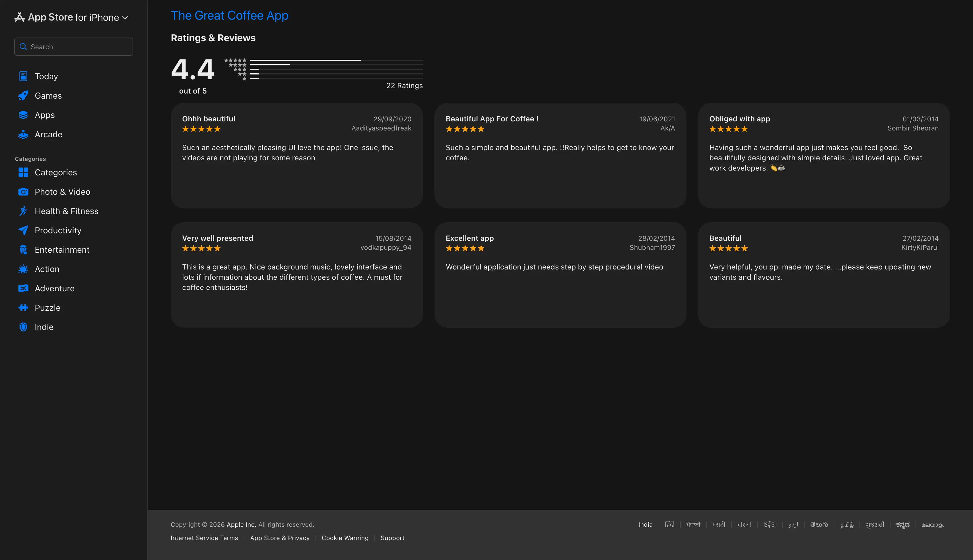The height and width of the screenshot is (560, 973).
Task: Click the five-star rating distribution bar
Action: 336,60
